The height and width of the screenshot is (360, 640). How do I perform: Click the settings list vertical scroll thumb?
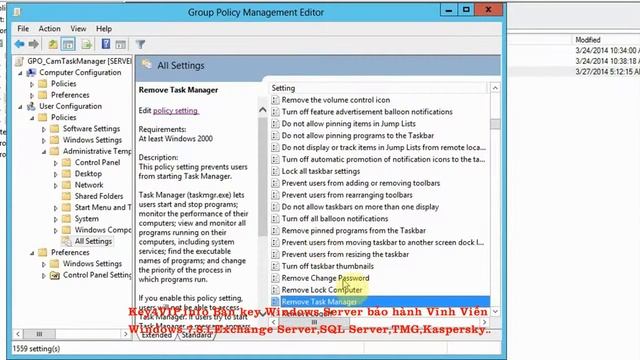pyautogui.click(x=495, y=124)
